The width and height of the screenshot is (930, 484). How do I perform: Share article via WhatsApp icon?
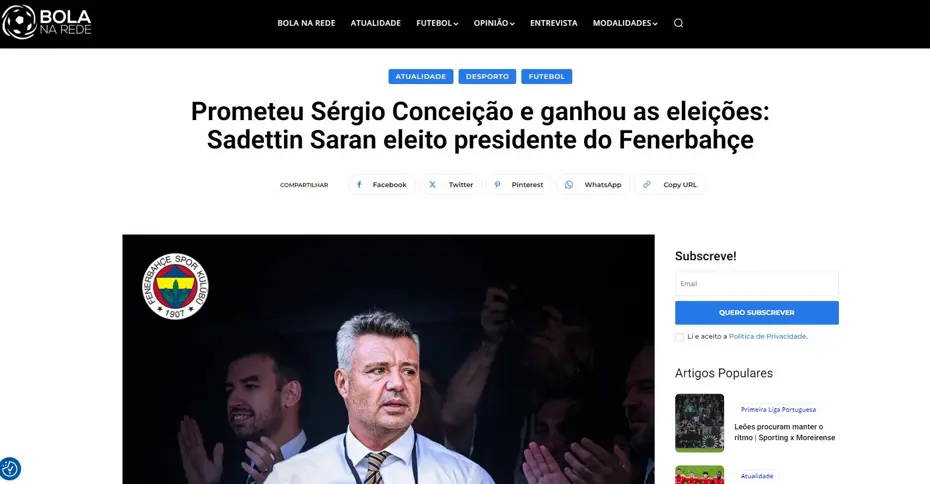click(569, 184)
